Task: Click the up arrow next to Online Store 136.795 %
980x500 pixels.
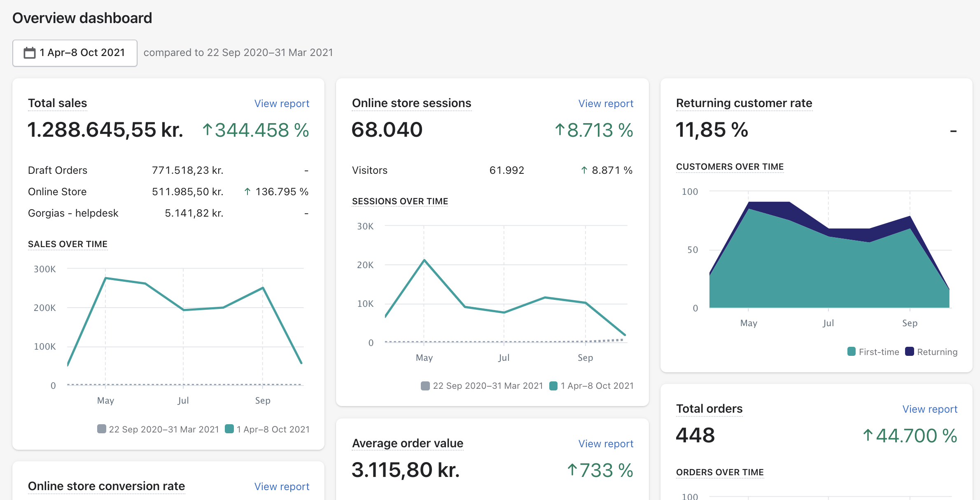Action: click(247, 192)
